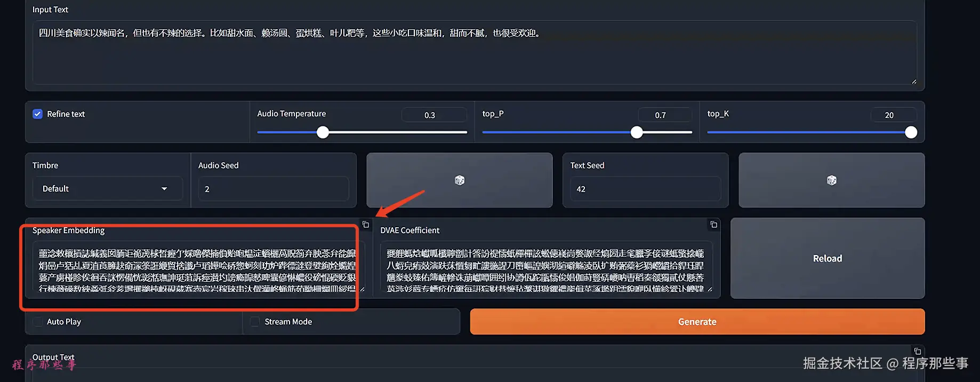Screen dimensions: 980x382
Task: Click inside the Input Text area
Action: coord(475,52)
